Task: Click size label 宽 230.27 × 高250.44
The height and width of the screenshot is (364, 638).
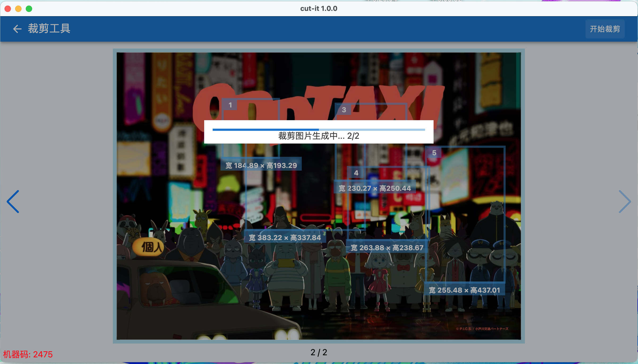Action: (x=375, y=188)
